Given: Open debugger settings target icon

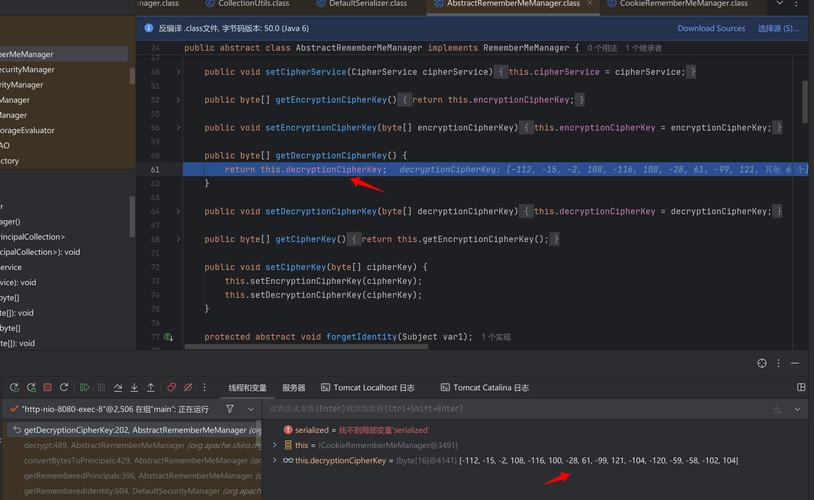Looking at the screenshot, I should (762, 363).
